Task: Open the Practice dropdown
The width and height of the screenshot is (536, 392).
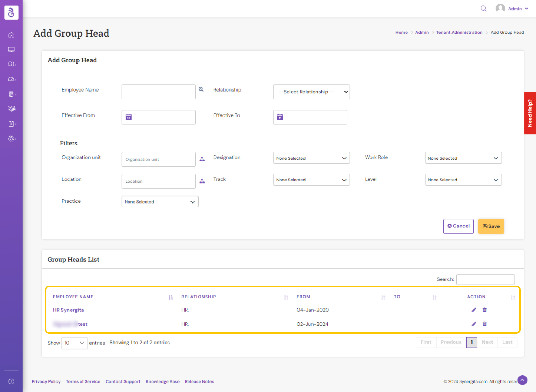Action: coord(160,202)
